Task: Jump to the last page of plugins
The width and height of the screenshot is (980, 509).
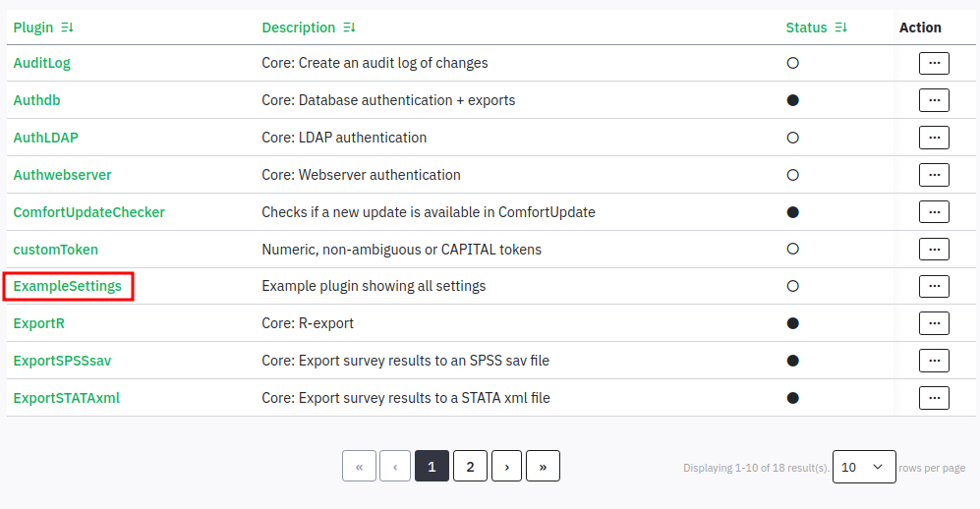Action: [x=543, y=467]
